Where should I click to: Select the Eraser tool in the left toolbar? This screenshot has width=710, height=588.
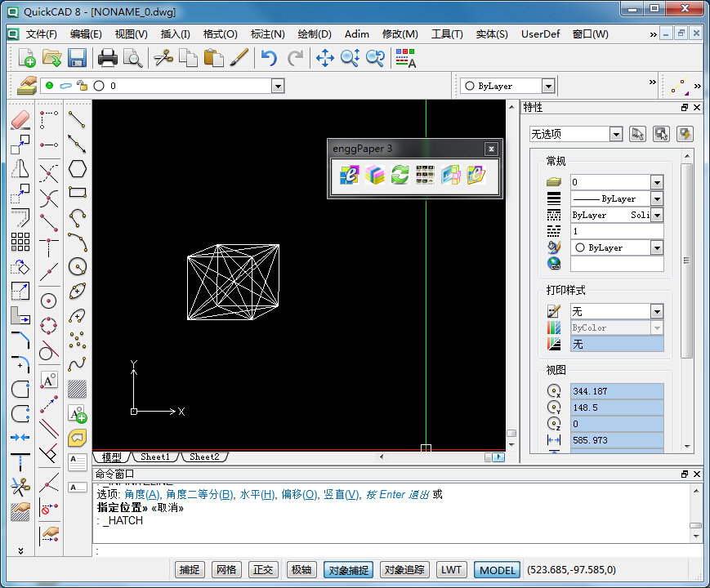(20, 120)
